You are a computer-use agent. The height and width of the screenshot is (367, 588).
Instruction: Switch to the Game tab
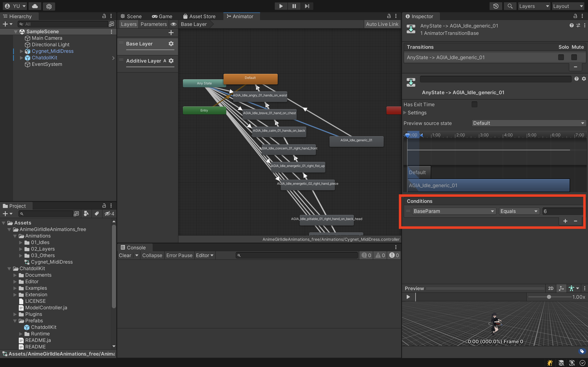pos(162,16)
